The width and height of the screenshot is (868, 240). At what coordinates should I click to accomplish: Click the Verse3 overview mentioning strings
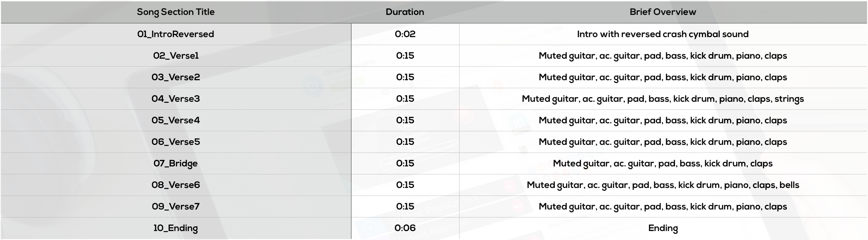[x=662, y=99]
